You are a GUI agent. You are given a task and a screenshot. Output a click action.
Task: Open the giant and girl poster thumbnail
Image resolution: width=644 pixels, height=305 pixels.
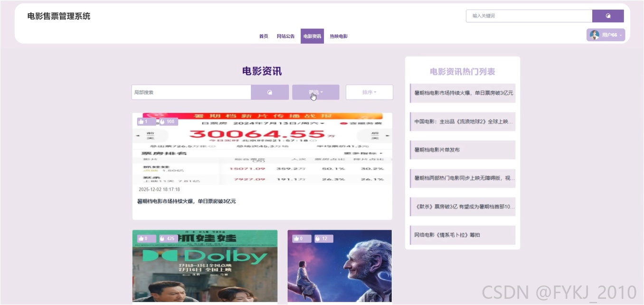pyautogui.click(x=340, y=266)
